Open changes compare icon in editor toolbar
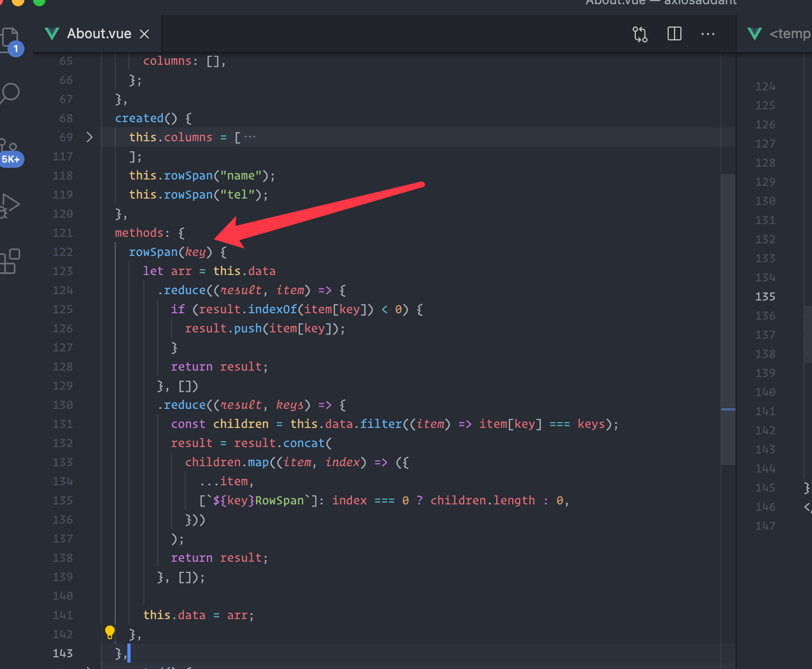The image size is (812, 669). tap(640, 34)
